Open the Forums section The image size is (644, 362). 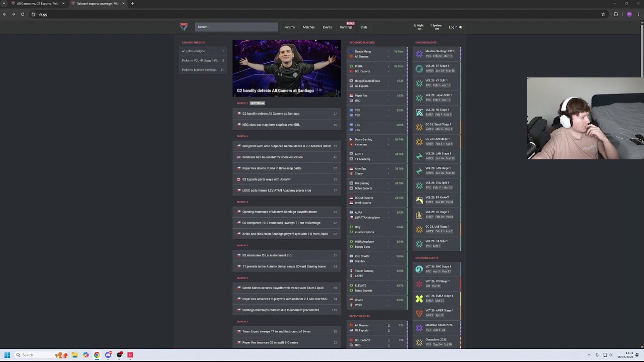coord(289,27)
